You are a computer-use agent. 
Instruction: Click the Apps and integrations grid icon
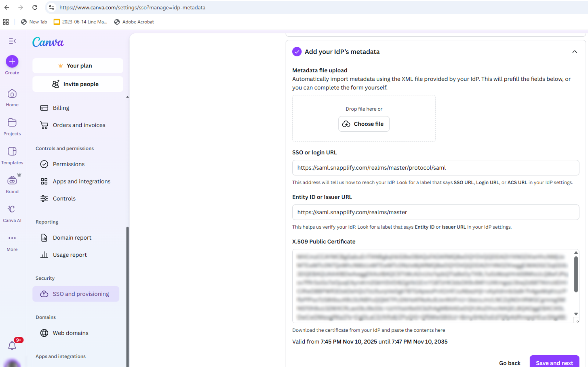(x=44, y=181)
